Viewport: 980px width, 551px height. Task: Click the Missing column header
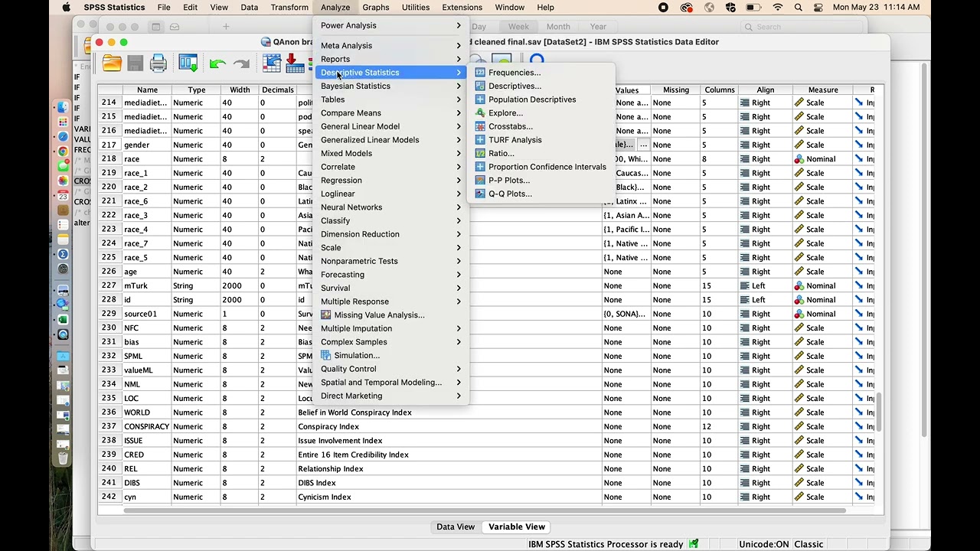coord(676,90)
